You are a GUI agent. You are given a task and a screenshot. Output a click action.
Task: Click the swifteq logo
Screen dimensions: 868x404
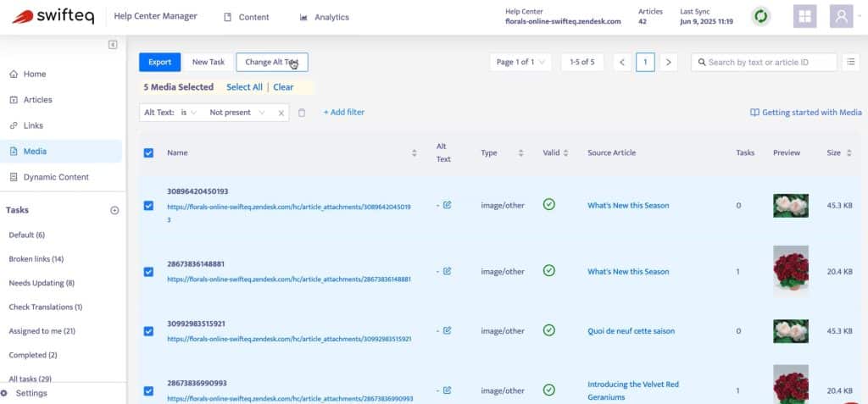tap(53, 17)
